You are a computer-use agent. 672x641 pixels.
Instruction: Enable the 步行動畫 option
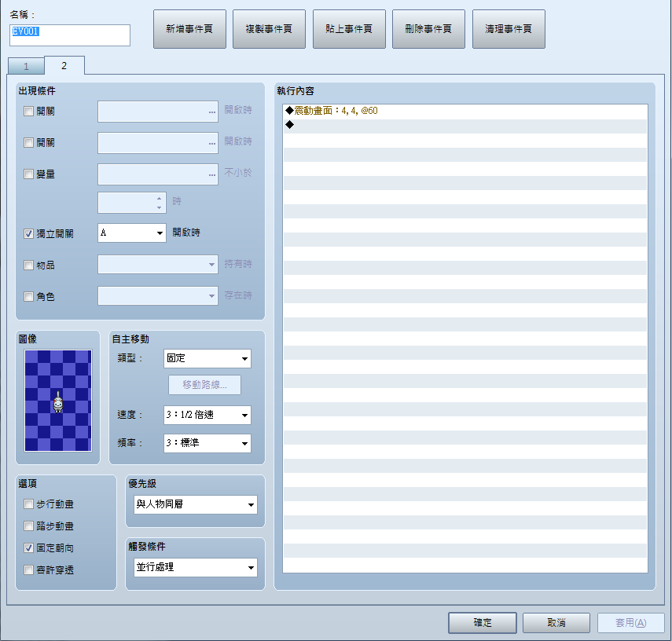click(x=29, y=504)
